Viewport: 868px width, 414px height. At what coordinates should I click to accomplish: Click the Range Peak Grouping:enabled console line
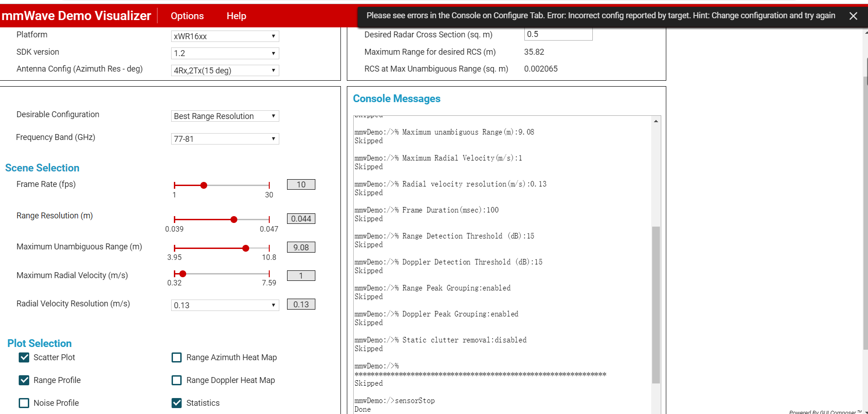tap(433, 288)
